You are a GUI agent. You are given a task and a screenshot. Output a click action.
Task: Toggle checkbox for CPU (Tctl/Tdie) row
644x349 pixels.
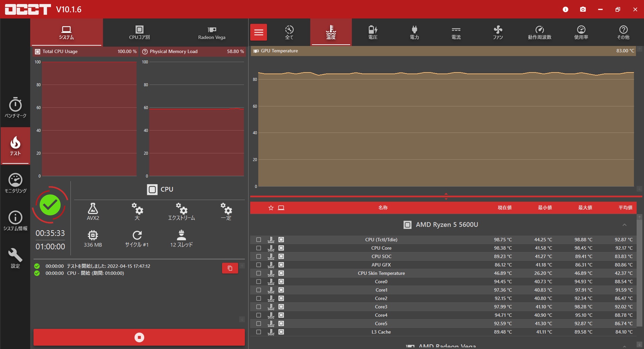[x=259, y=240]
